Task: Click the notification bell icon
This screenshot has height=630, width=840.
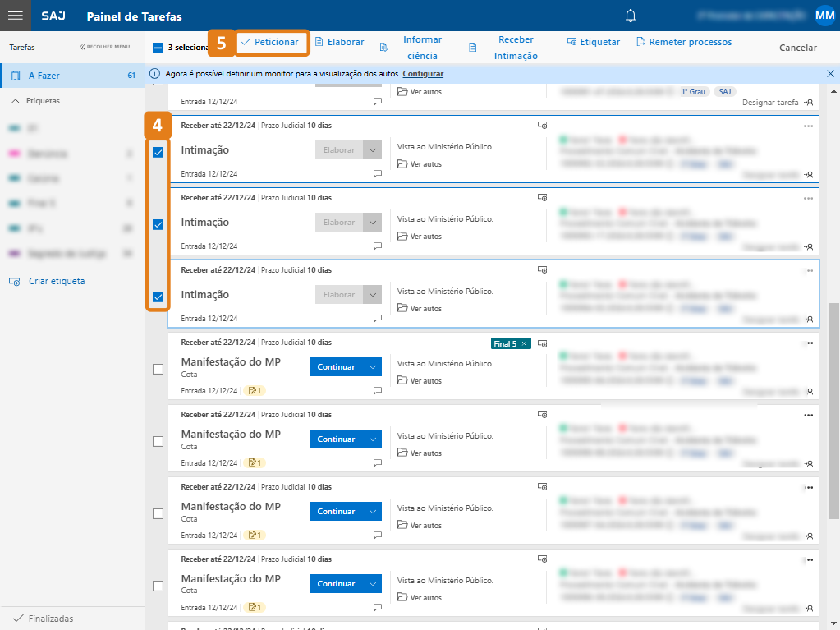Action: click(x=631, y=16)
